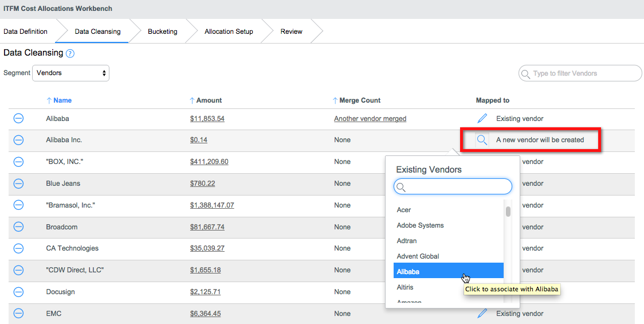Click magnifier icon next to new vendor text
The height and width of the screenshot is (324, 644).
point(482,140)
